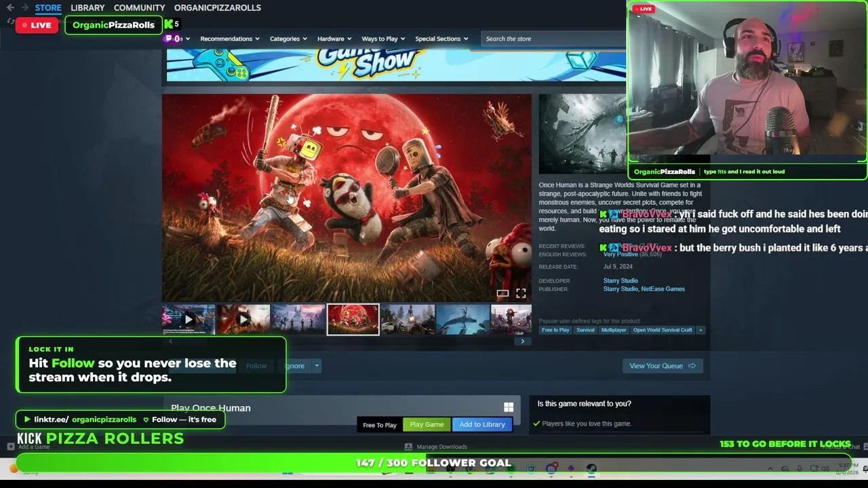Open the screenshot in fullscreen
This screenshot has width=868, height=488.
(521, 293)
